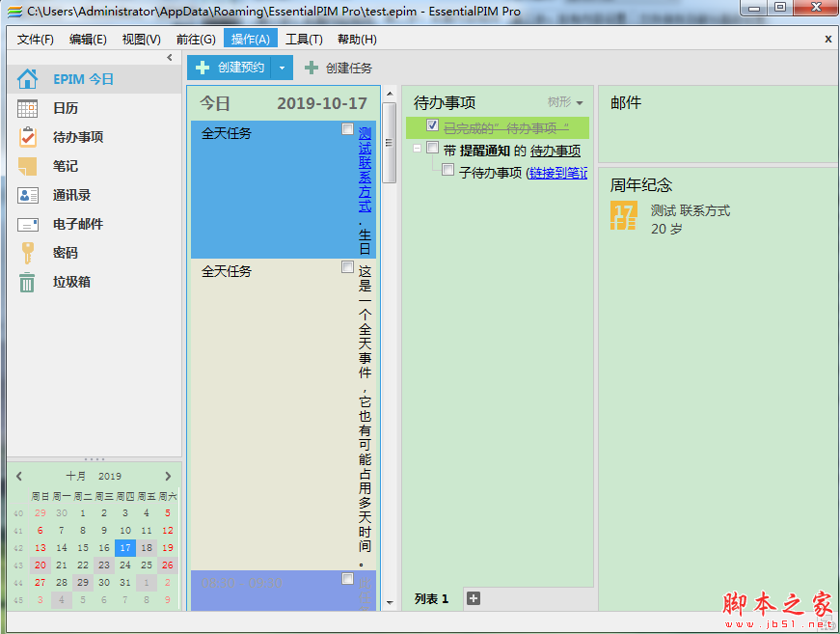Click the 2019-10-17 date heading

(x=322, y=103)
